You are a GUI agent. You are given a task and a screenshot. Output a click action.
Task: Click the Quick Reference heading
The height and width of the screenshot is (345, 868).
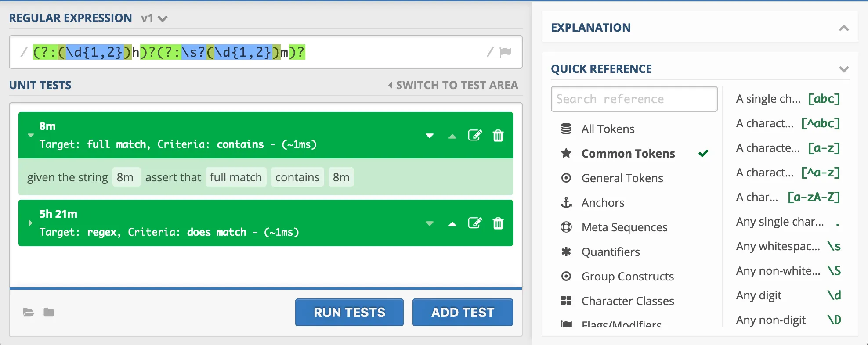pos(601,69)
